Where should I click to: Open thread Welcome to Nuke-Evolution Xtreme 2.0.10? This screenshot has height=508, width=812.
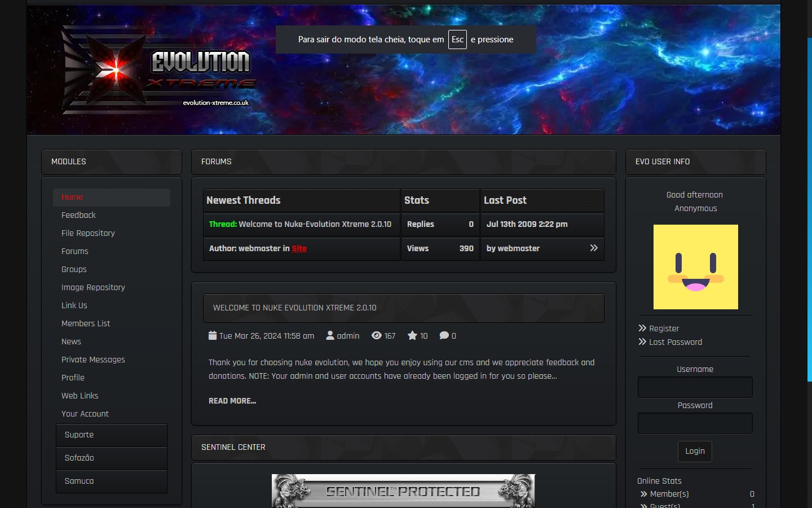[x=315, y=224]
